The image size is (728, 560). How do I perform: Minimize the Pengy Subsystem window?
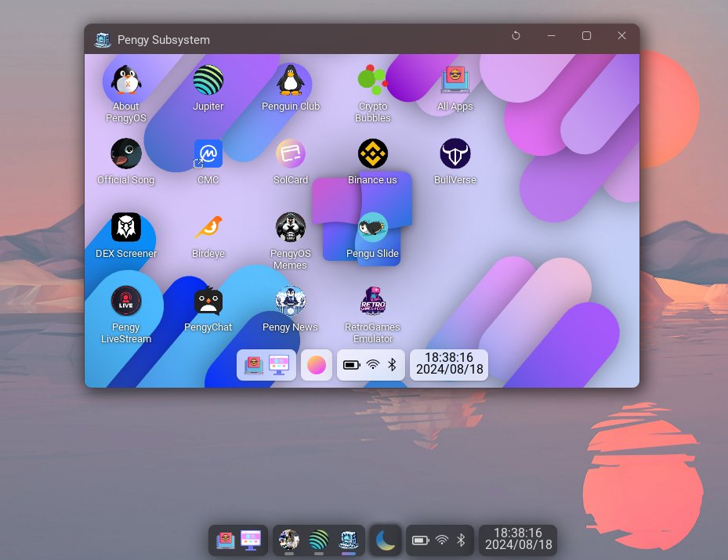pyautogui.click(x=551, y=36)
